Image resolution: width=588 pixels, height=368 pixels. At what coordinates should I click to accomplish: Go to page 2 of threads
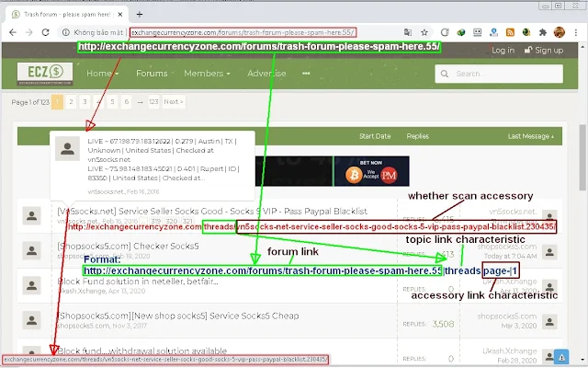point(71,102)
